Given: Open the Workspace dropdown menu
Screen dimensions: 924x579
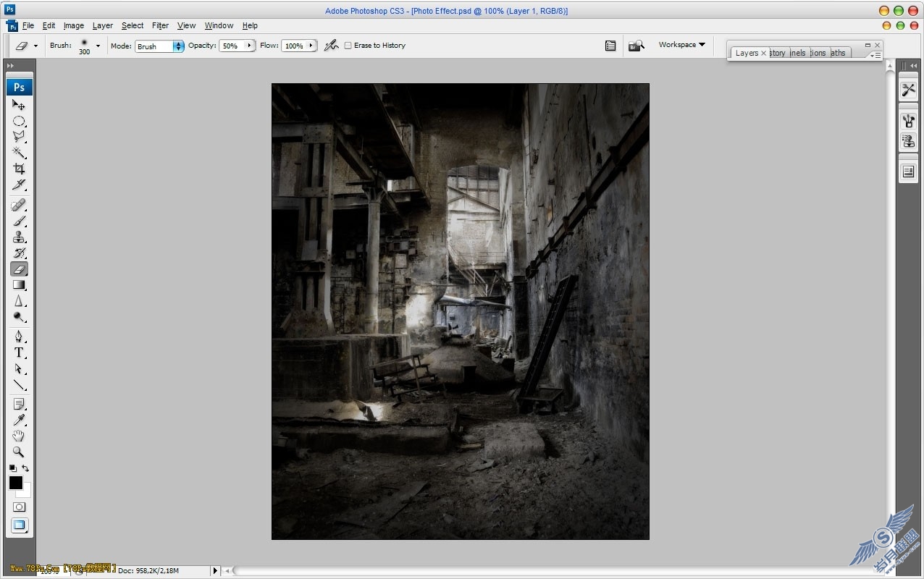Looking at the screenshot, I should (x=681, y=45).
